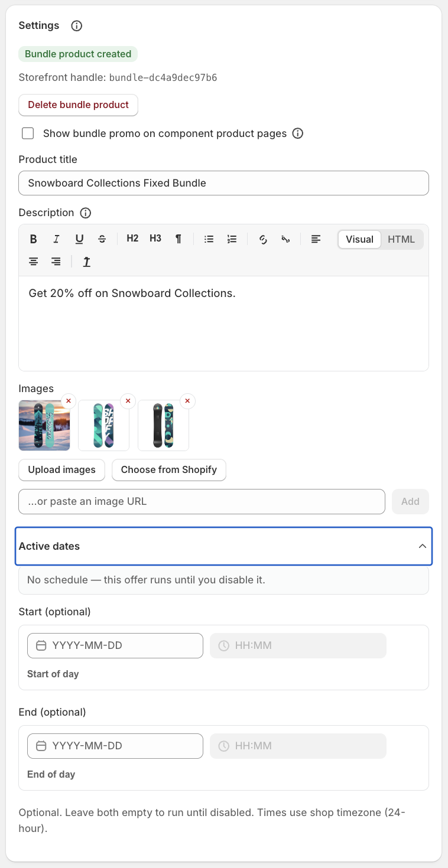Enable bundle promo on component product pages
This screenshot has height=868, width=448.
point(28,133)
